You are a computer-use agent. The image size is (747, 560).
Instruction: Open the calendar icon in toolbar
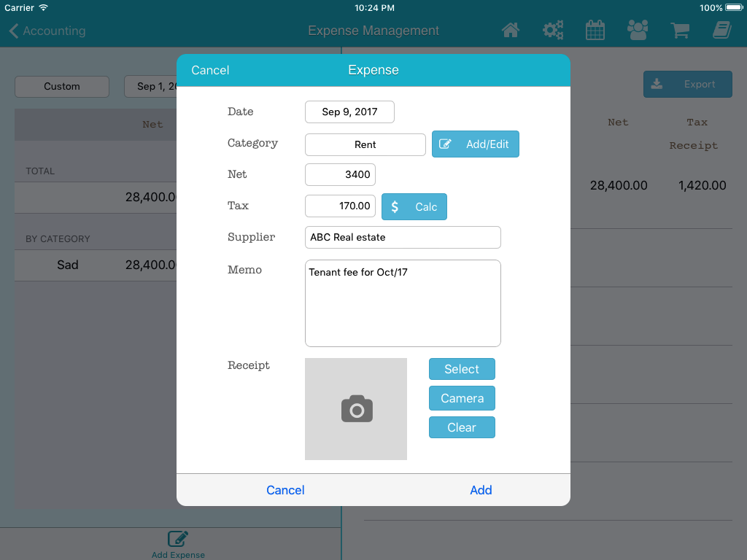click(595, 31)
